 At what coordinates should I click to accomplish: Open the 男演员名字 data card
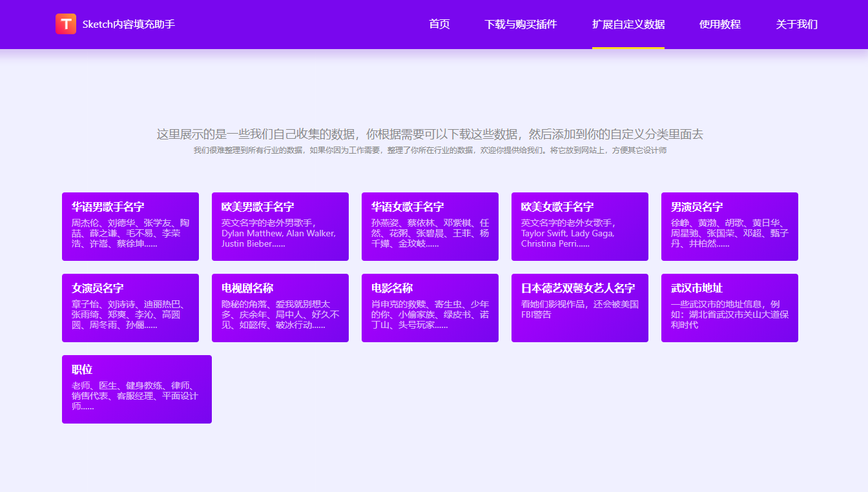click(730, 227)
